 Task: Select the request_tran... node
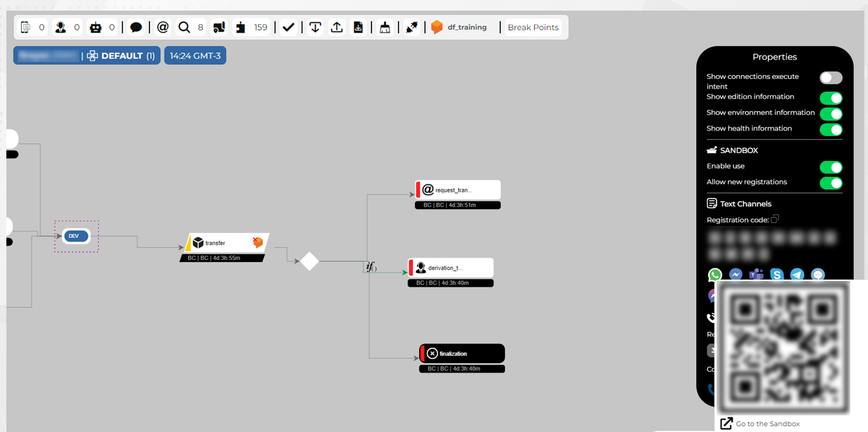click(x=458, y=190)
